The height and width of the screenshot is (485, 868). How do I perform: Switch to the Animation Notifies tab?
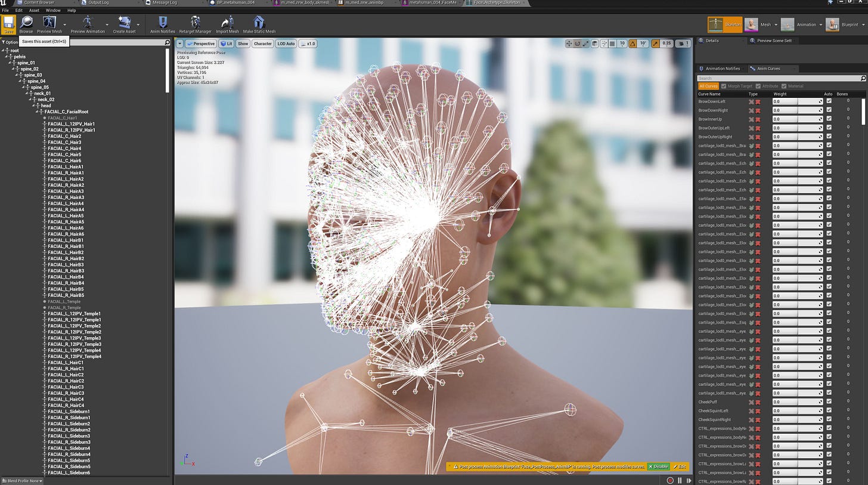tap(721, 69)
